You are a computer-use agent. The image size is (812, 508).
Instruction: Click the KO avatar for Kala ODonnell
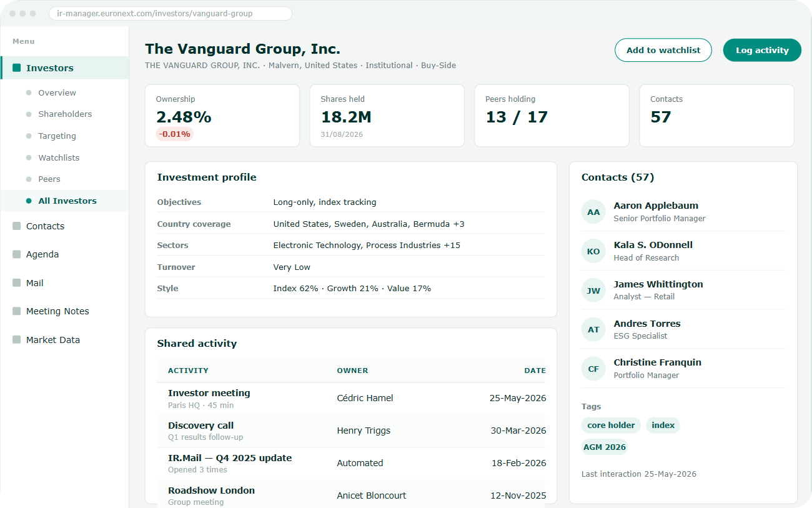point(593,251)
